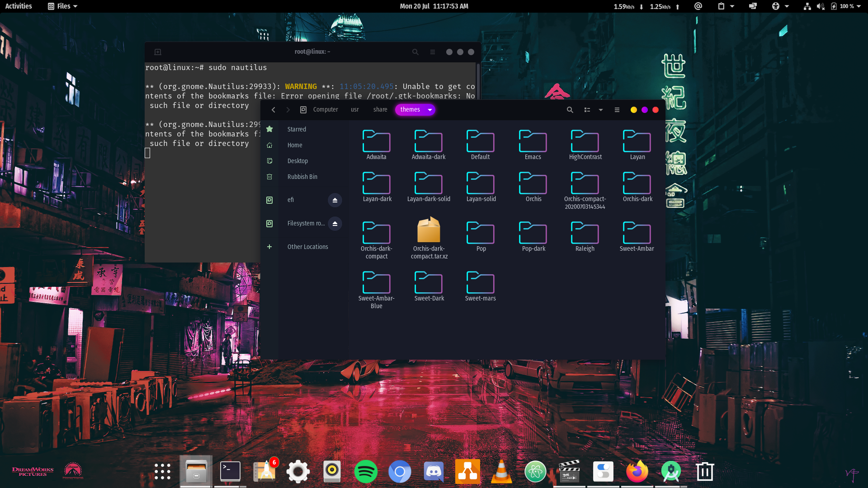Open view options dropdown arrow in Files

click(600, 110)
